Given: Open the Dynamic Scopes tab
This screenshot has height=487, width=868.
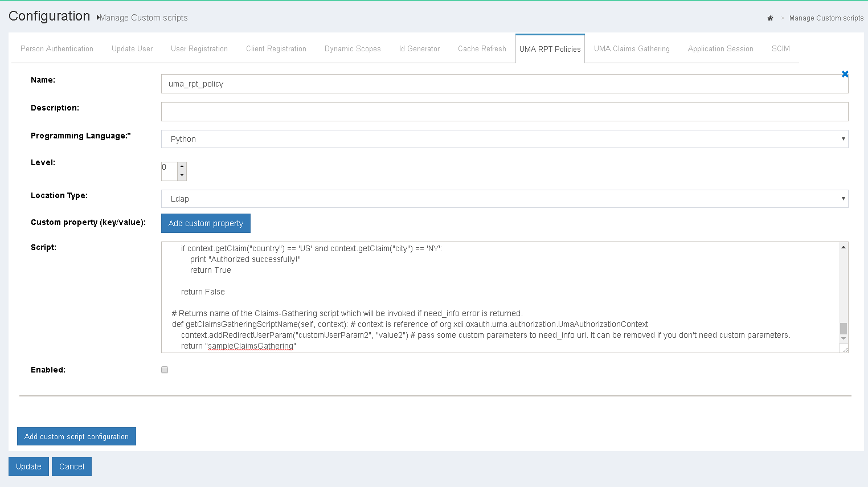Looking at the screenshot, I should 352,48.
